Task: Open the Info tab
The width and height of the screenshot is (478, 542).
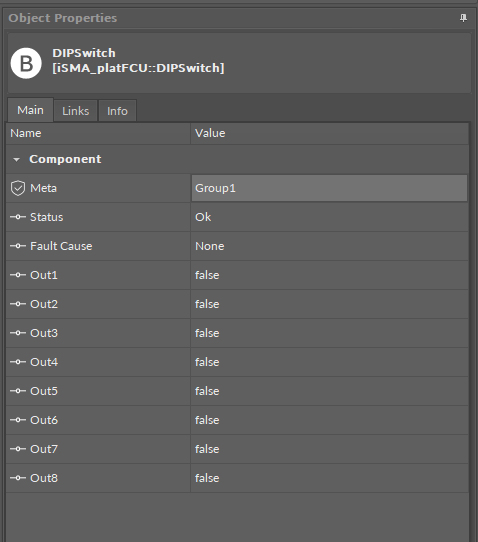Action: [x=117, y=111]
